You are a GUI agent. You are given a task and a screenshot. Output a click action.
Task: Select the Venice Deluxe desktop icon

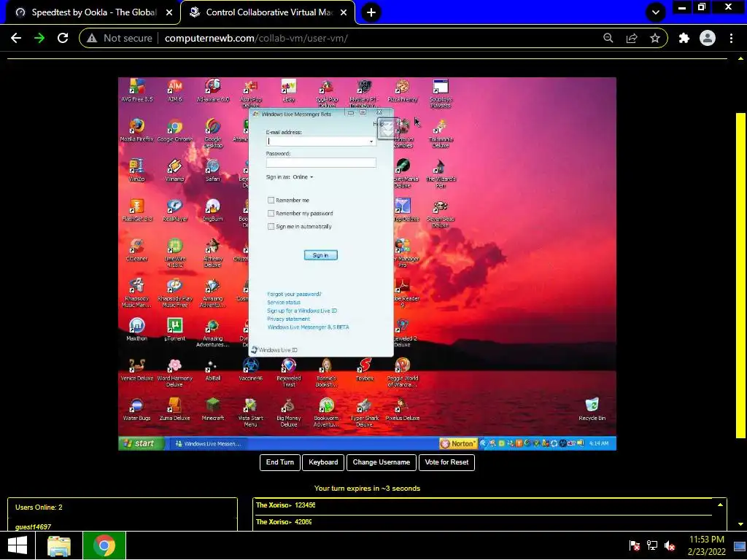pos(136,370)
